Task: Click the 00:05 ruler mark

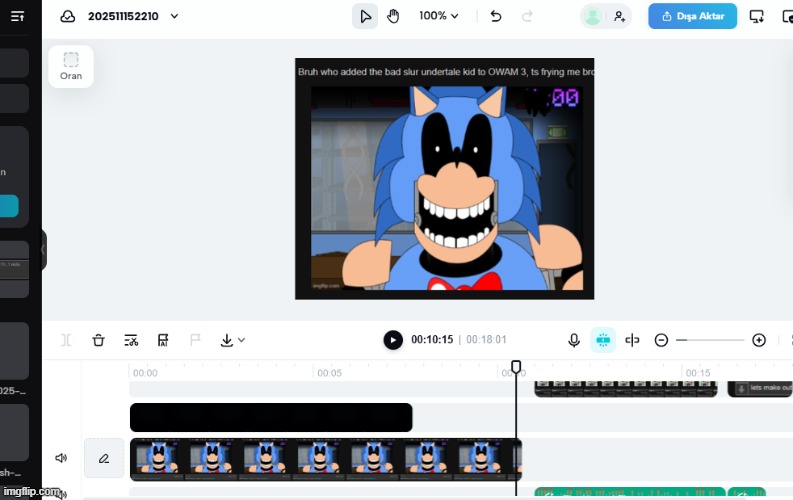Action: coord(329,373)
